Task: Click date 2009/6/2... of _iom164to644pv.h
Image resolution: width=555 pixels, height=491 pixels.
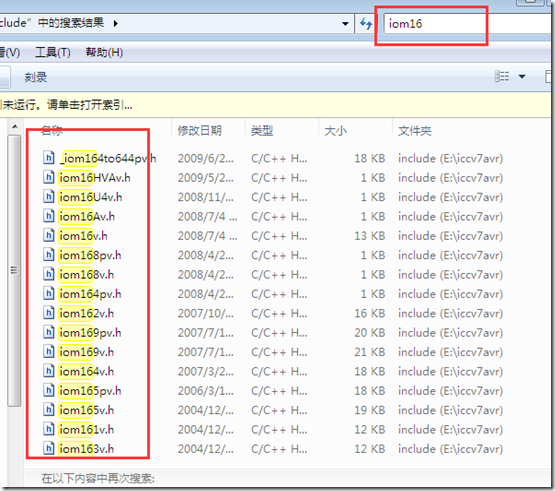Action: pos(206,158)
